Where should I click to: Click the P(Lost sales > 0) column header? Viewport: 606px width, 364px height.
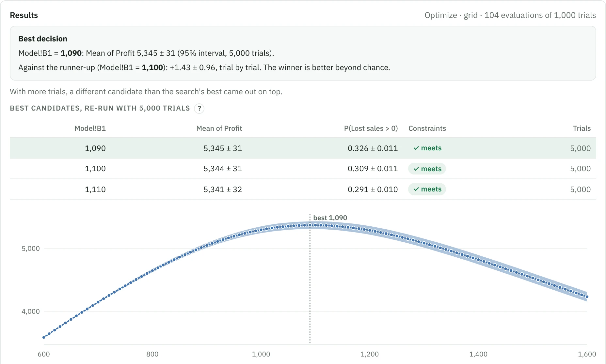click(371, 129)
